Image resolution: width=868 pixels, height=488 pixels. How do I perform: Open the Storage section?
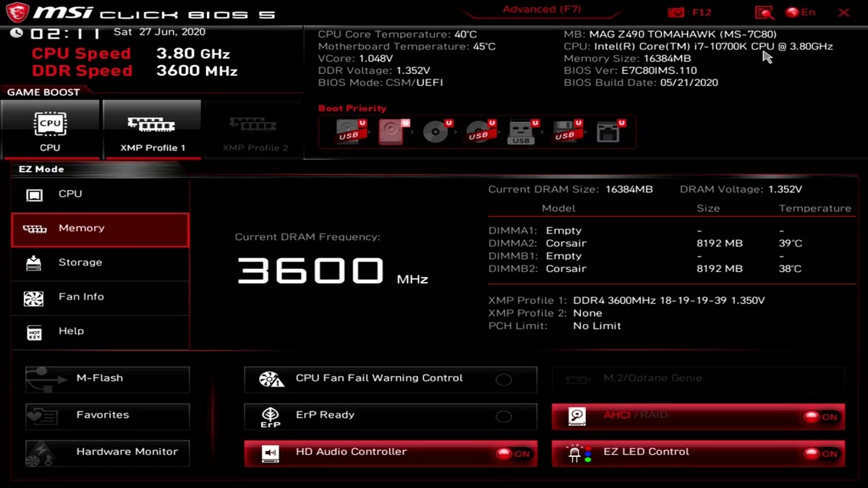tap(100, 263)
